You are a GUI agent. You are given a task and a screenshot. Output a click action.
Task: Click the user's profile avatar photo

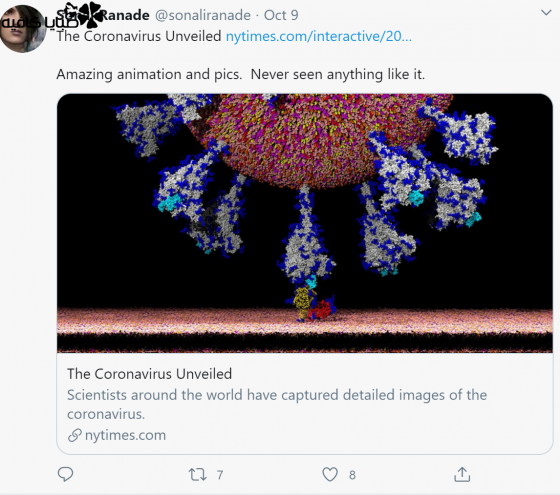[x=23, y=29]
